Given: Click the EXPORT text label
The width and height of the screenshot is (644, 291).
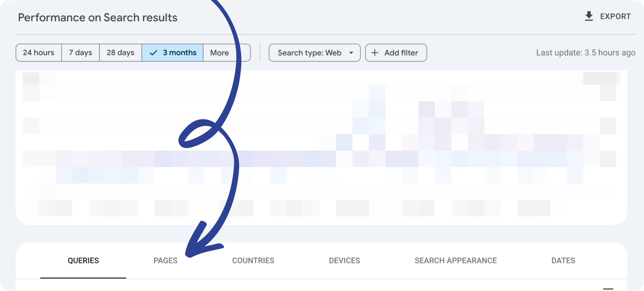Looking at the screenshot, I should click(615, 17).
